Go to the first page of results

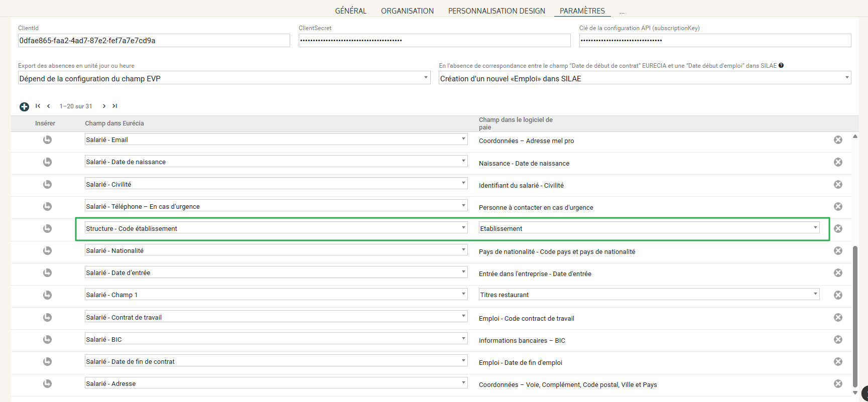(x=38, y=106)
